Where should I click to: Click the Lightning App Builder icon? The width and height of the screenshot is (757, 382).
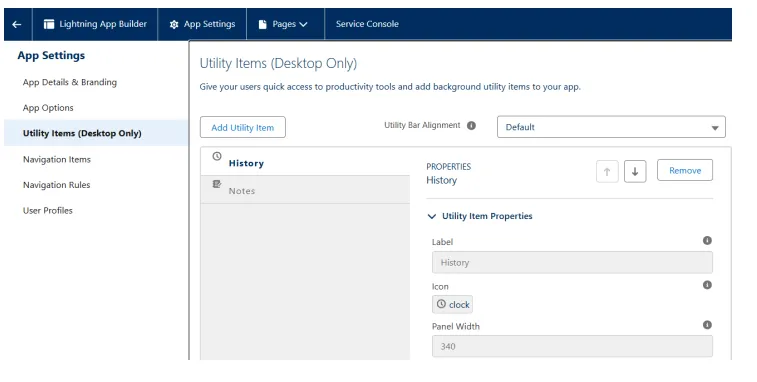(49, 24)
